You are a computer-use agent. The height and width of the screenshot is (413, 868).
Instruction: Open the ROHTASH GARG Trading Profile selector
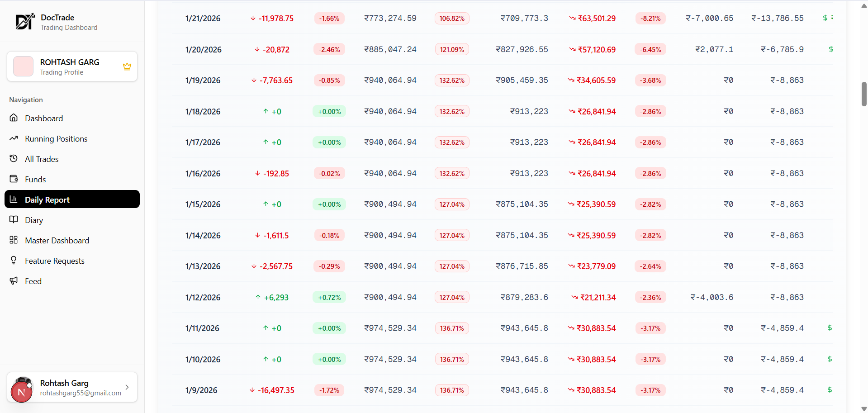[72, 66]
